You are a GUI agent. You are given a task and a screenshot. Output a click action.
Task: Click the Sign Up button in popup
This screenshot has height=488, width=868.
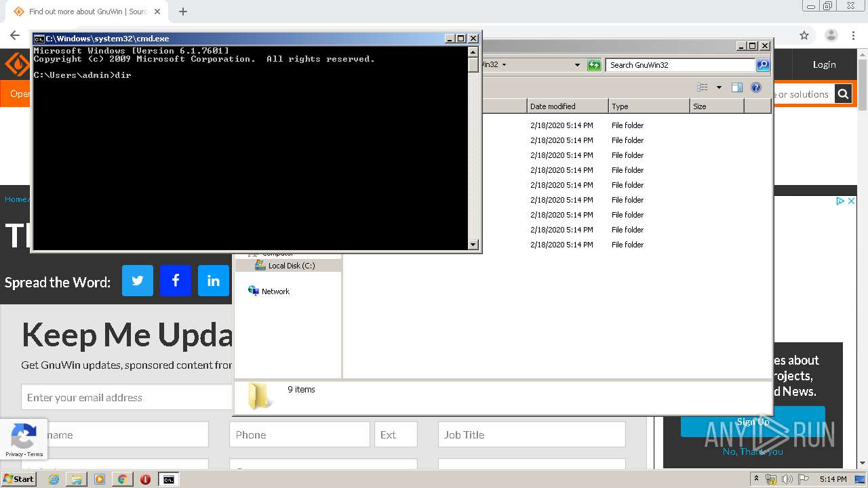coord(753,422)
